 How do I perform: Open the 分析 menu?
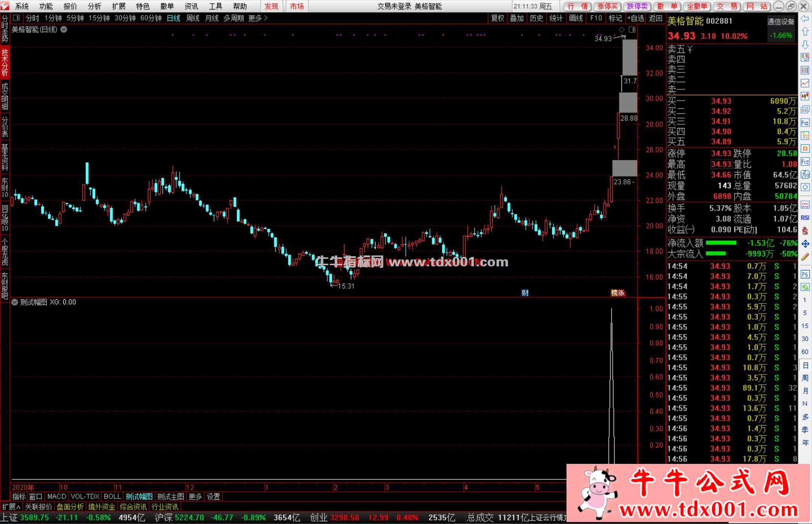pyautogui.click(x=94, y=6)
